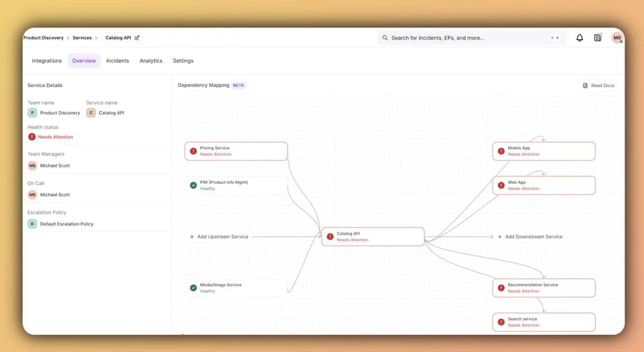Click the Product Discovery team name
Viewport: 644px width, 352px height.
pyautogui.click(x=60, y=113)
